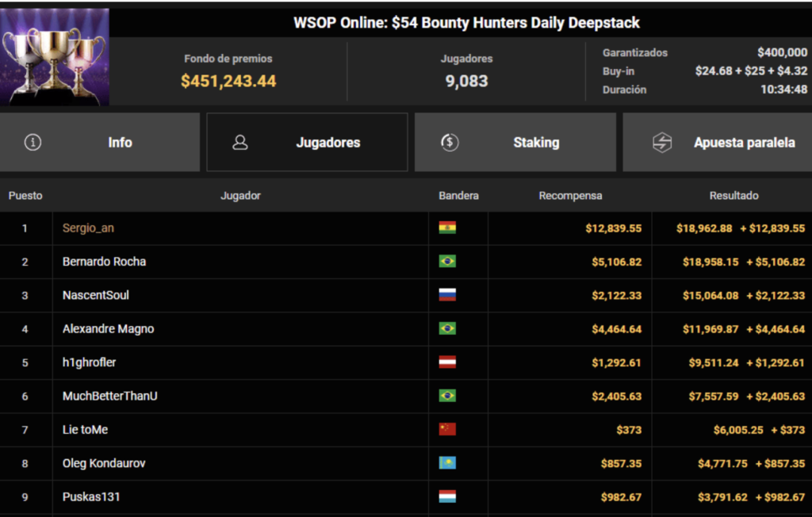Click Alexandre Magno's $4,464.64 bounty in Recompensa
The image size is (812, 517).
[x=616, y=330]
